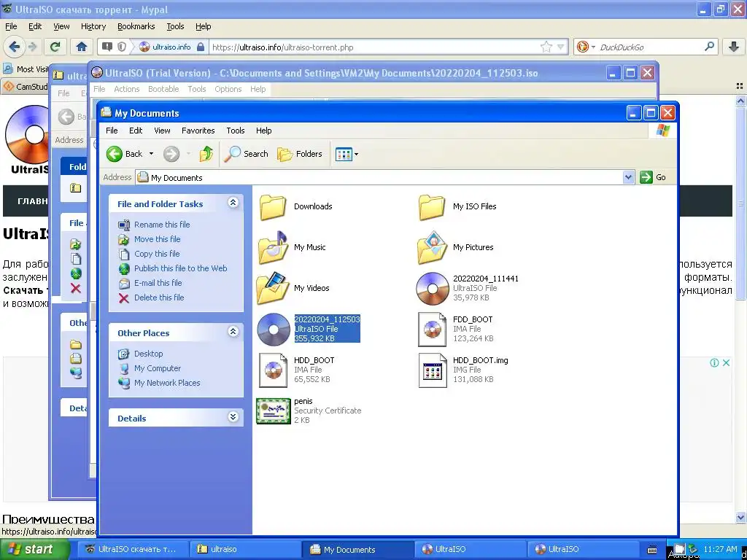This screenshot has height=560, width=747.
Task: Open the Bootable menu in UltraISO
Action: coord(163,89)
